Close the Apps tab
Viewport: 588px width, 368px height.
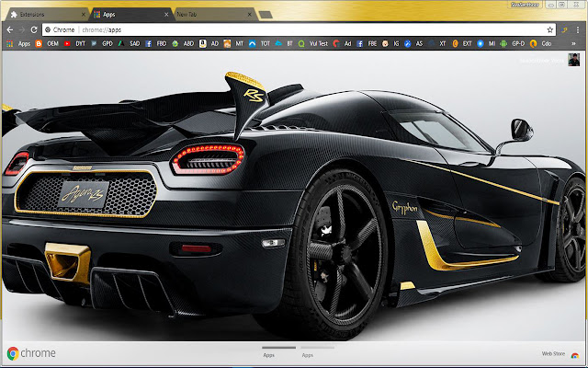[166, 15]
